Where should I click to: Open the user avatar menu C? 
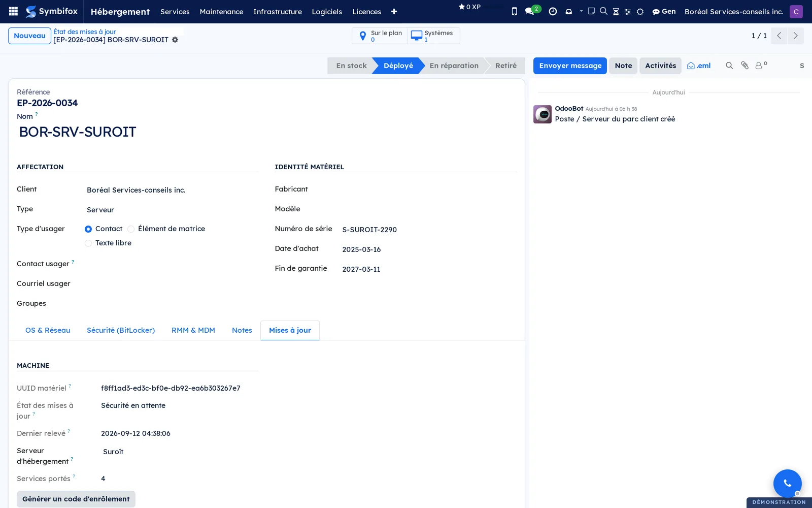(x=796, y=11)
